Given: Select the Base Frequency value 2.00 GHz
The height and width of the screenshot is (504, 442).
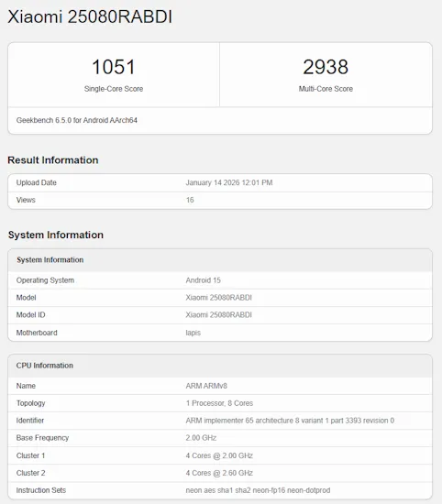Looking at the screenshot, I should [x=201, y=438].
